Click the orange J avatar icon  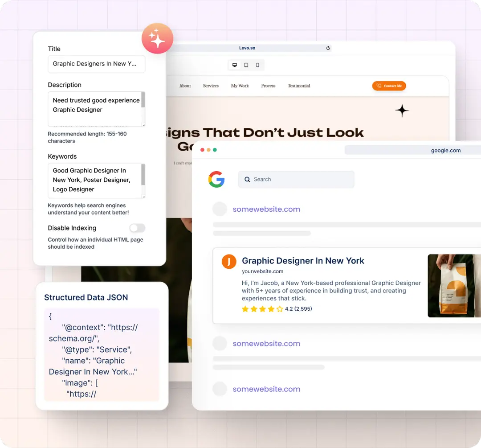229,262
